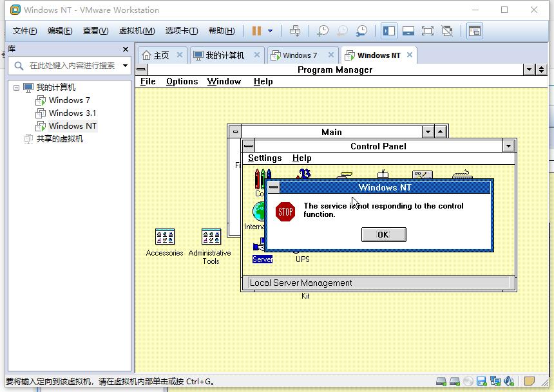Open the Control Panel Settings menu
The width and height of the screenshot is (554, 392).
[x=265, y=158]
